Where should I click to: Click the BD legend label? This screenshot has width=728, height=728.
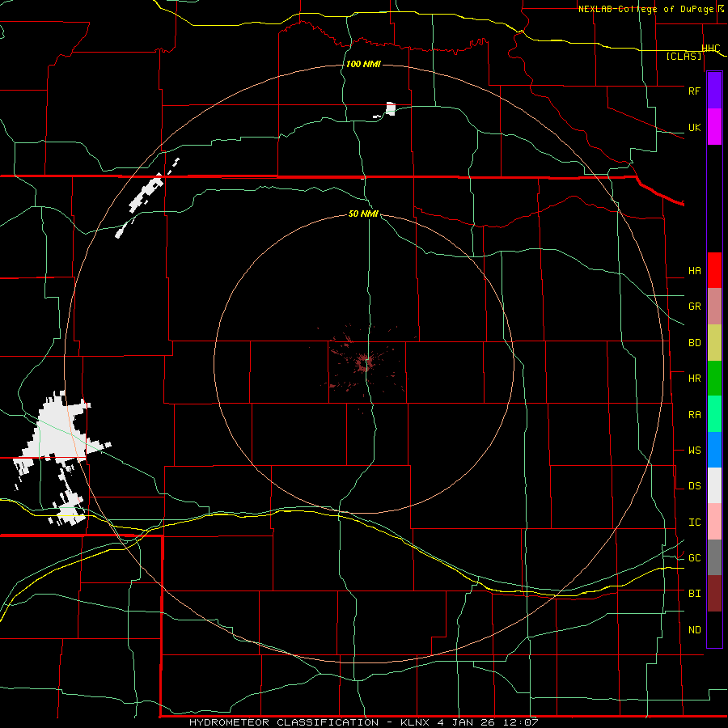694,343
